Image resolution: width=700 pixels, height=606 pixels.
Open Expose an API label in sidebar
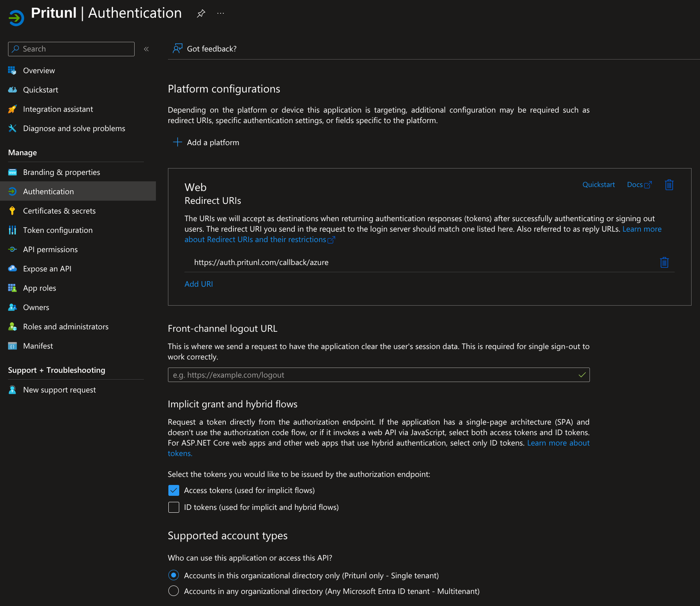click(x=47, y=269)
